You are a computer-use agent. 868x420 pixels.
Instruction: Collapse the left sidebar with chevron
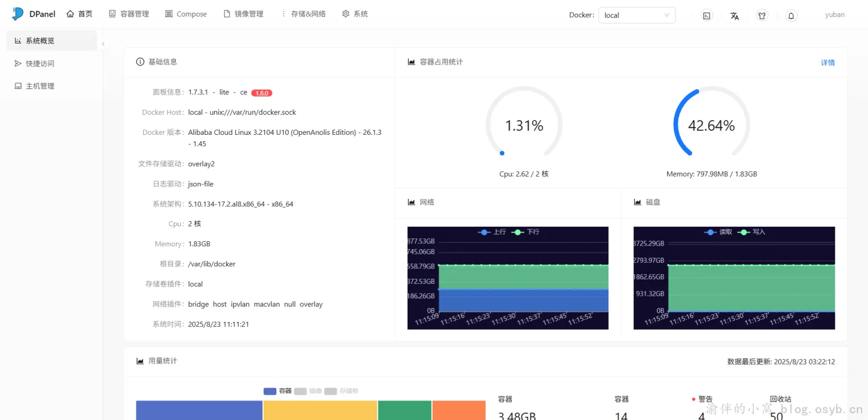pos(103,43)
